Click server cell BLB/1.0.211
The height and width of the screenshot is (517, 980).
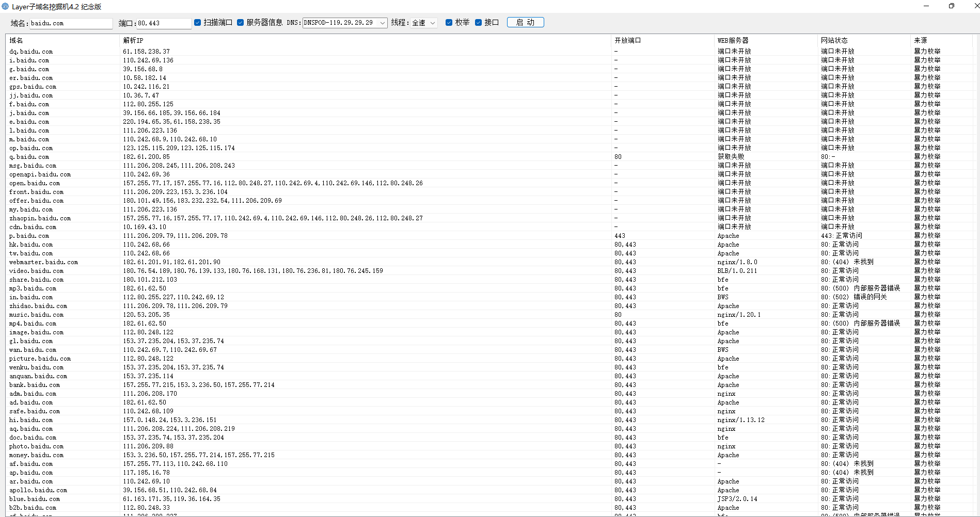pyautogui.click(x=737, y=271)
